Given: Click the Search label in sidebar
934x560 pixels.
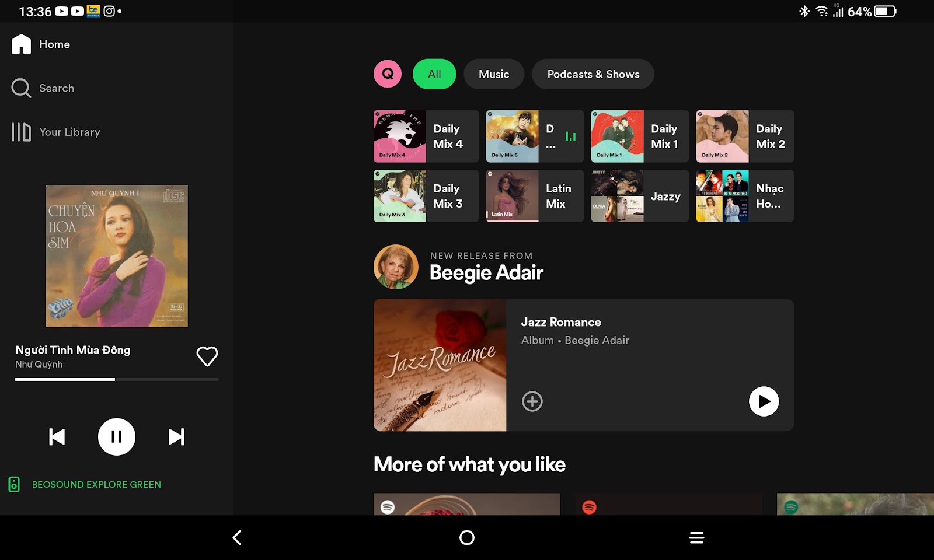Looking at the screenshot, I should click(x=57, y=88).
